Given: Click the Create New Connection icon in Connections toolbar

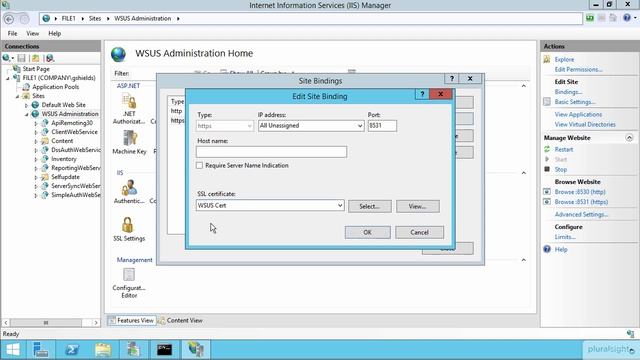Looking at the screenshot, I should [7, 58].
